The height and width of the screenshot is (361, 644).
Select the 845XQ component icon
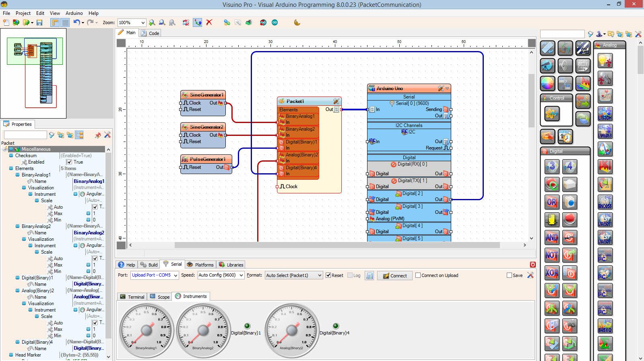tap(605, 326)
